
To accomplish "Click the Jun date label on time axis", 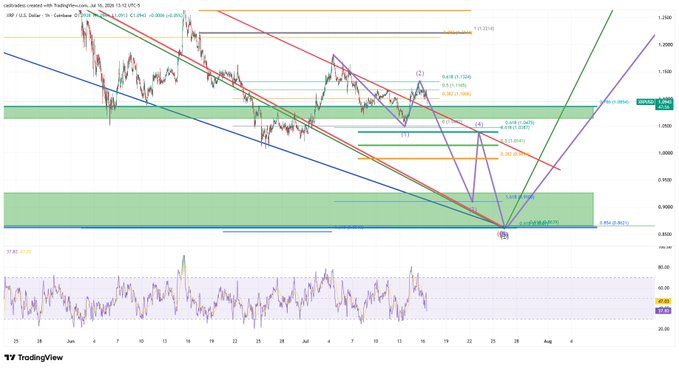I will 71,341.
